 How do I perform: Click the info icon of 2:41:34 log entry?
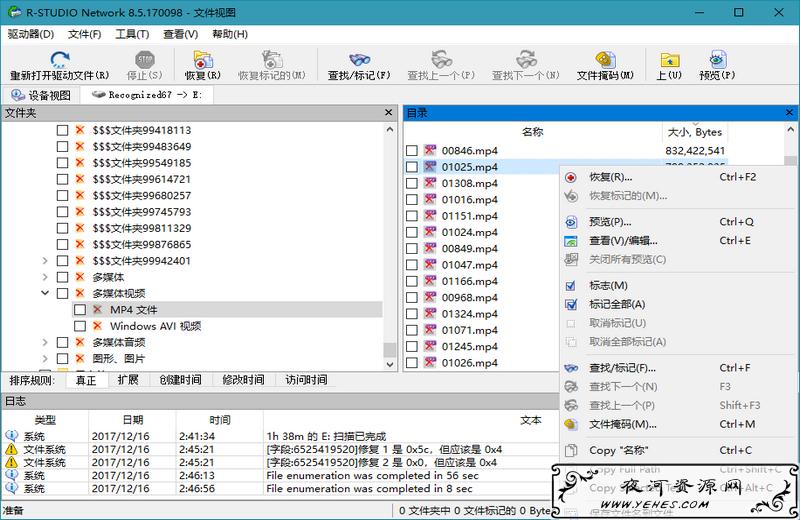[11, 436]
